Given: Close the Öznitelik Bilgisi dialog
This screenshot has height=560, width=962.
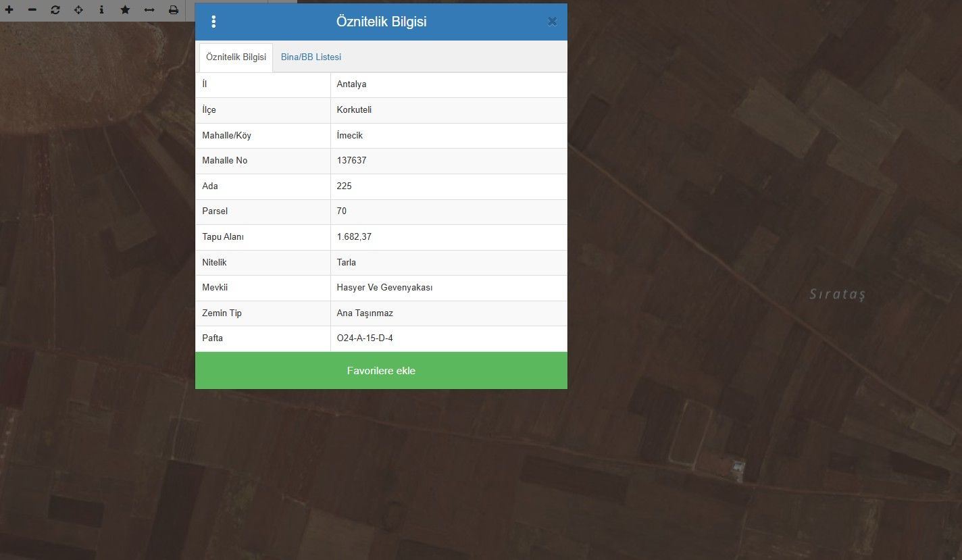Looking at the screenshot, I should click(552, 22).
